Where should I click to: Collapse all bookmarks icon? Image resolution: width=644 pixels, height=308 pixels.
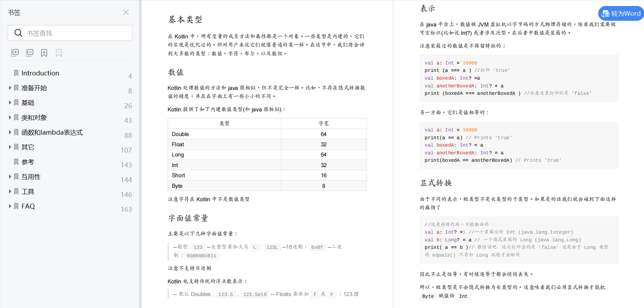pyautogui.click(x=30, y=53)
